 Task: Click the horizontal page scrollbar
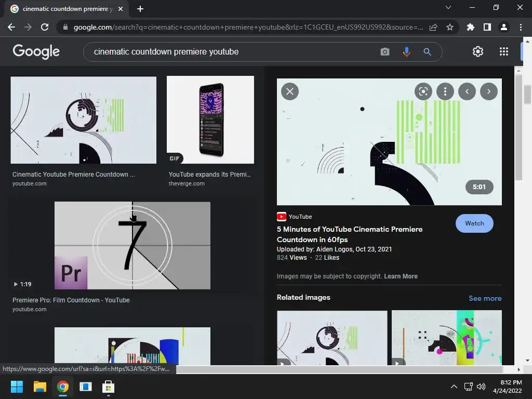click(339, 369)
